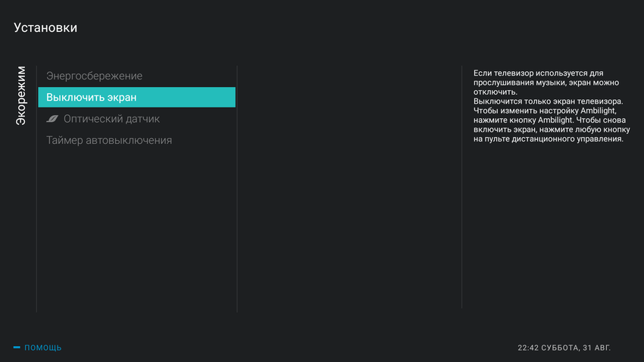Click the Установки page title
The image size is (644, 362).
coord(45,28)
